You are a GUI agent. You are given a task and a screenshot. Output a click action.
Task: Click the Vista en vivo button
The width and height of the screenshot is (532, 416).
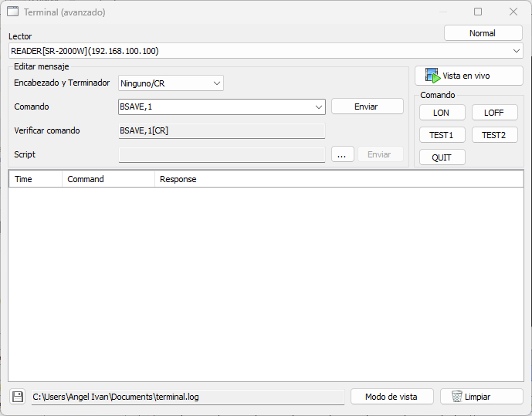469,76
